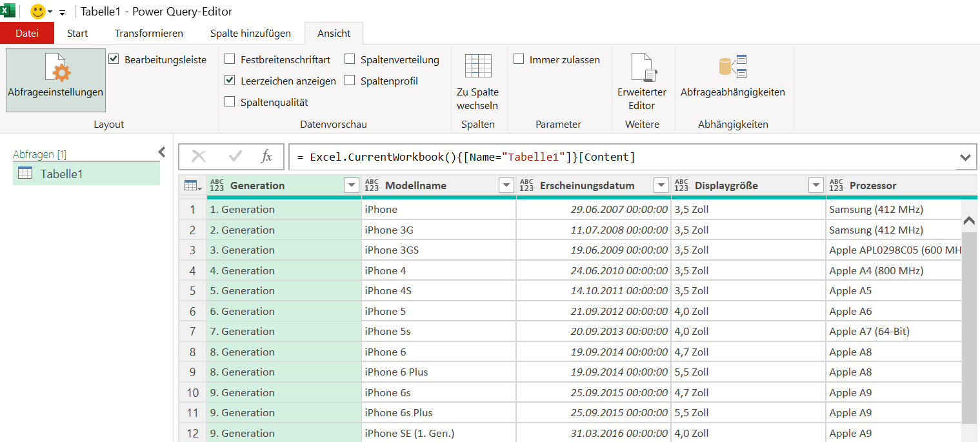Switch to Spalte hinzufügen tab
The width and height of the screenshot is (980, 442).
tap(250, 33)
